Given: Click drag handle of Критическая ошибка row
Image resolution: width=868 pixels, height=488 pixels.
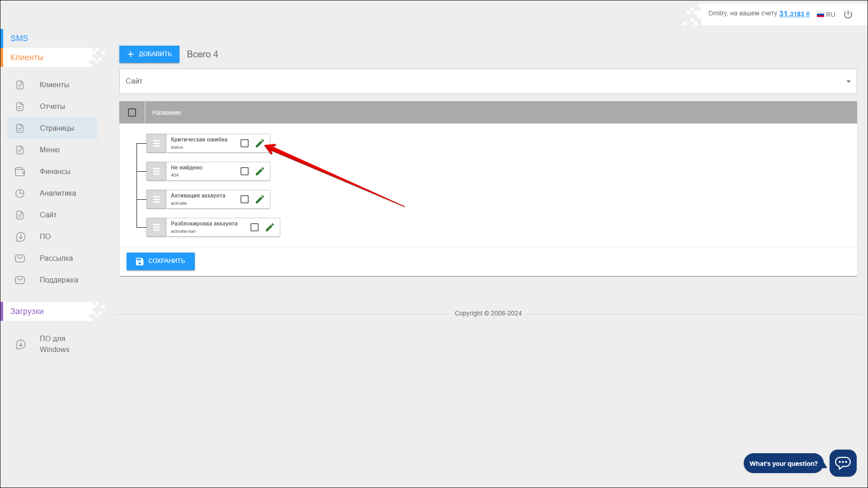Looking at the screenshot, I should (x=156, y=143).
